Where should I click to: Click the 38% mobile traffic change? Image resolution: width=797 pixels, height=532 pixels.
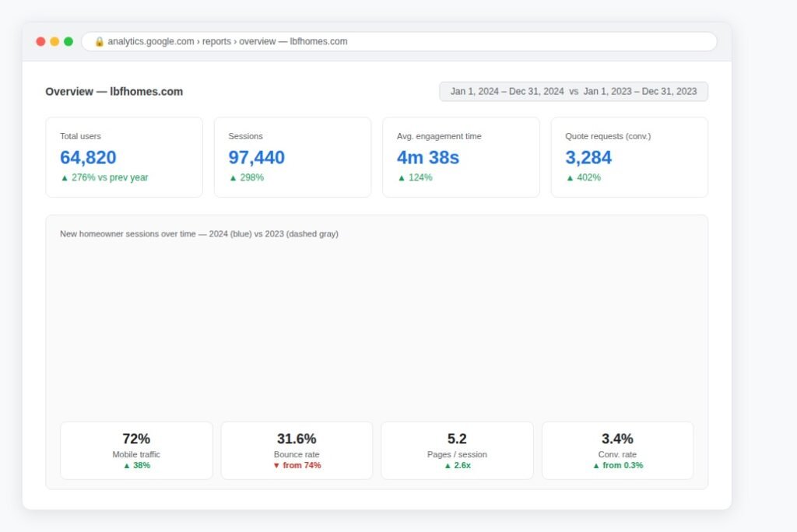pyautogui.click(x=137, y=465)
